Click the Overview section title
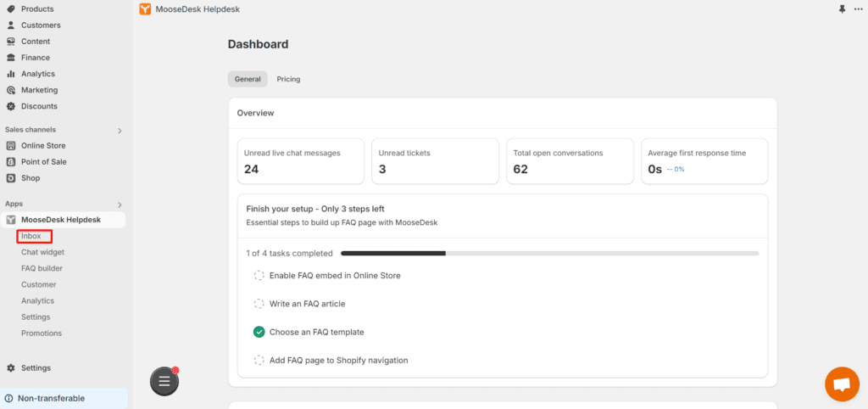This screenshot has height=409, width=868. 255,113
